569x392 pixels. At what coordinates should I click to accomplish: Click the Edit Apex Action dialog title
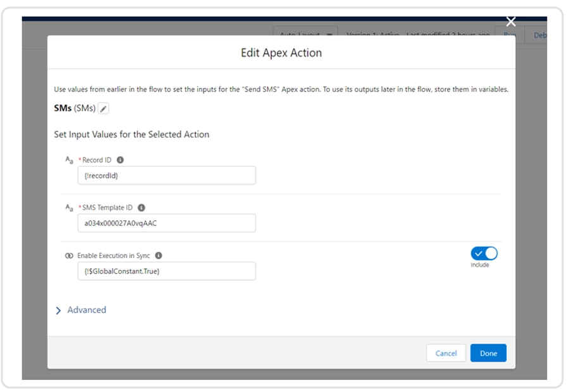(281, 53)
